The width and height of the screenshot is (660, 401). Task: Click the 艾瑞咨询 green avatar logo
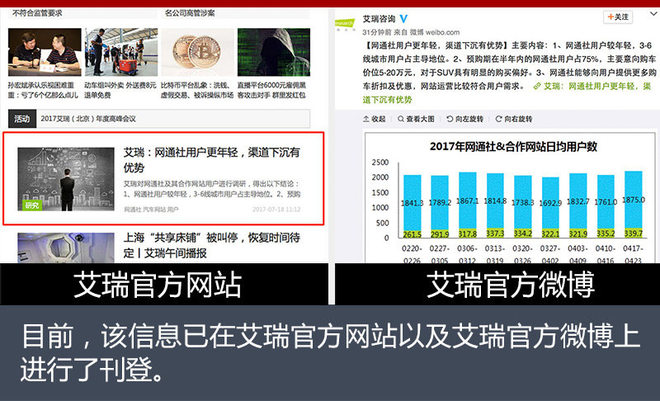(x=345, y=23)
